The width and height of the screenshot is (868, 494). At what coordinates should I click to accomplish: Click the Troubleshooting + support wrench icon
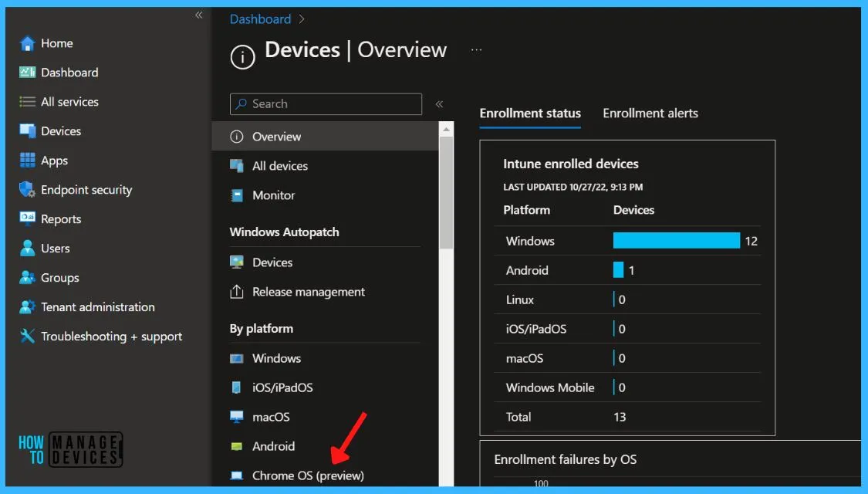pyautogui.click(x=27, y=337)
